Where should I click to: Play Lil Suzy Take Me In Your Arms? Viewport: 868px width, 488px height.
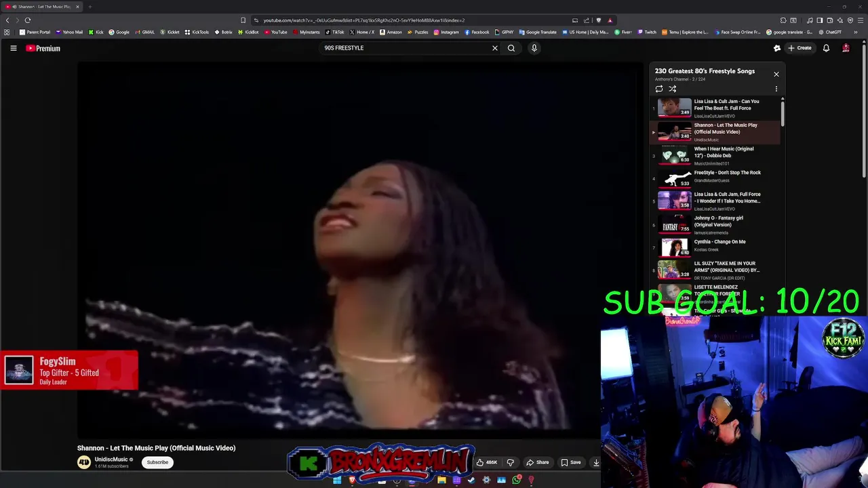click(715, 270)
